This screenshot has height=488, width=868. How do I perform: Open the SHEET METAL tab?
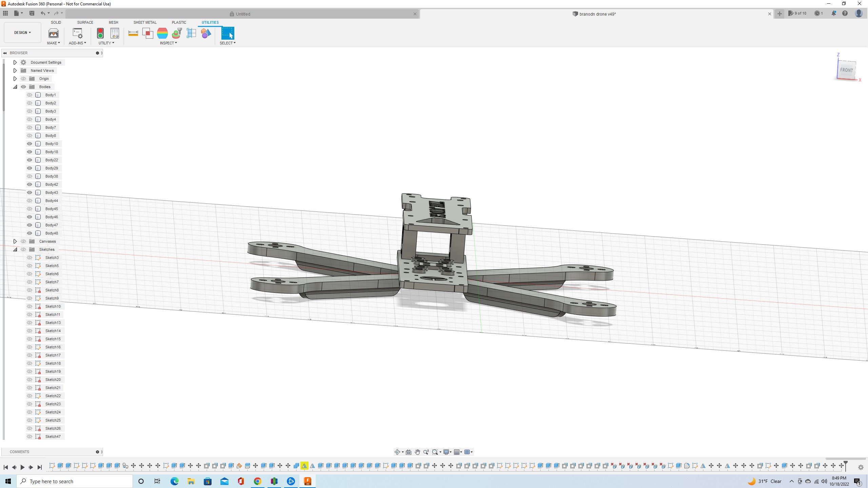point(145,22)
